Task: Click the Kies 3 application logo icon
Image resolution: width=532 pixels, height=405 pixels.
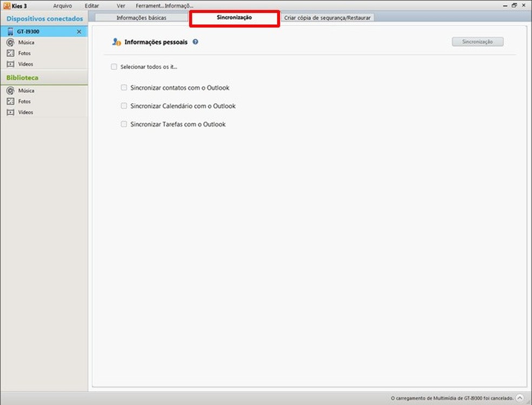Action: 6,6
